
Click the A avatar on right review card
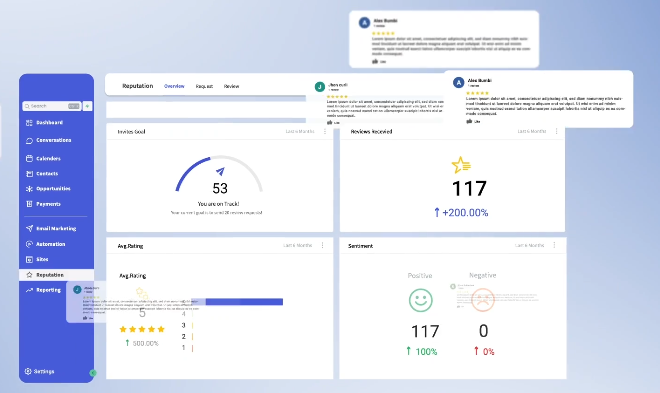pyautogui.click(x=458, y=82)
